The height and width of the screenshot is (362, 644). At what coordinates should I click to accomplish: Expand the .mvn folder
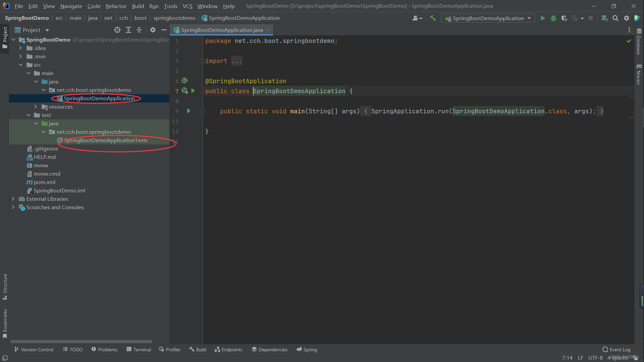tap(20, 56)
